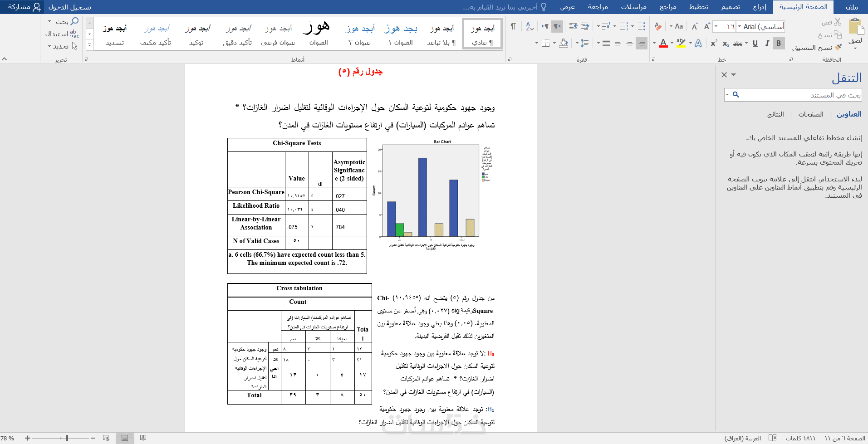
Task: Open the Home (الصفحة الرئيسية) ribbon tab
Action: pos(804,7)
